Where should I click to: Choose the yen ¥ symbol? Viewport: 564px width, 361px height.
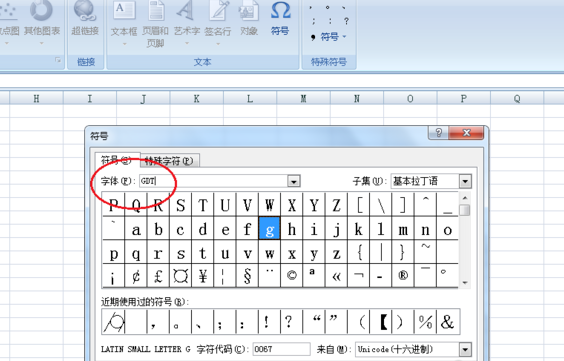pos(203,276)
